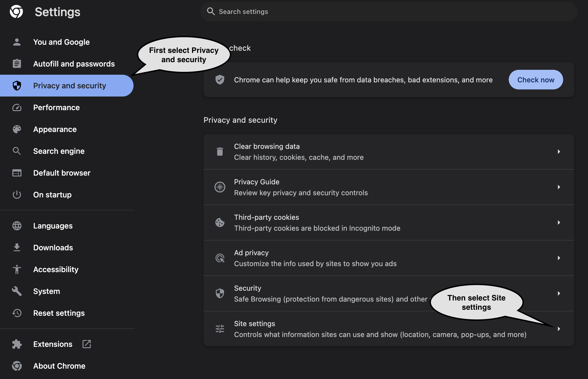This screenshot has width=588, height=379.
Task: Click the Ad privacy cursor-target icon
Action: pyautogui.click(x=220, y=258)
